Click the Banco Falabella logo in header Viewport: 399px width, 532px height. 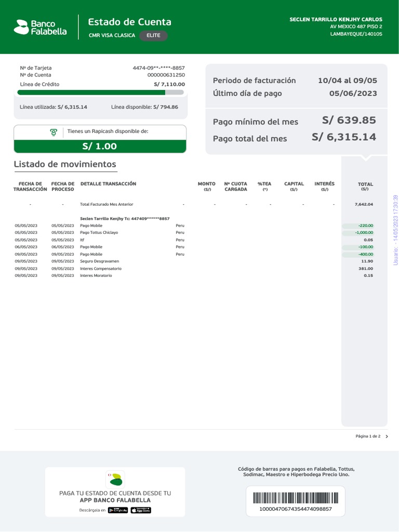tap(40, 27)
